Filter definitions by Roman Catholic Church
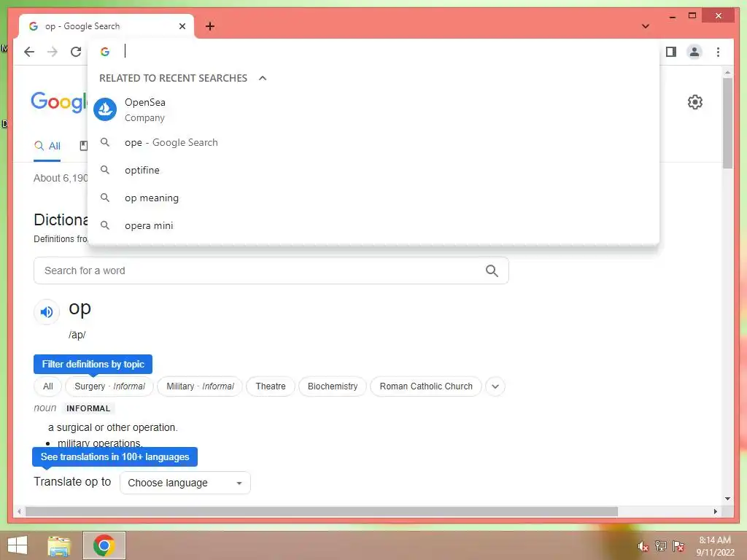The image size is (747, 560). pyautogui.click(x=426, y=386)
